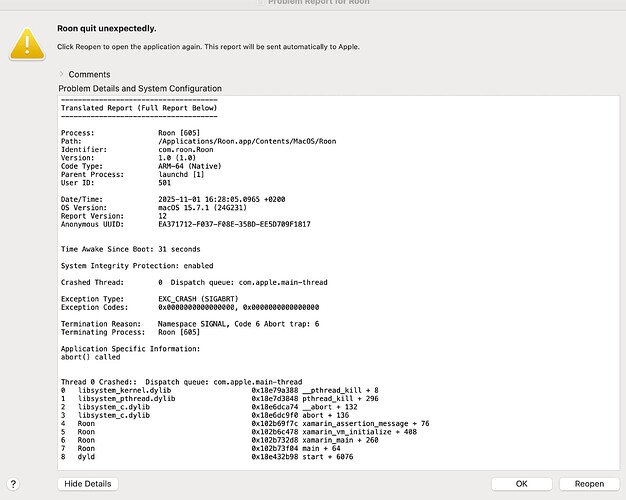This screenshot has width=626, height=500.
Task: Click the Problem Report for Roon title bar
Action: [x=313, y=4]
